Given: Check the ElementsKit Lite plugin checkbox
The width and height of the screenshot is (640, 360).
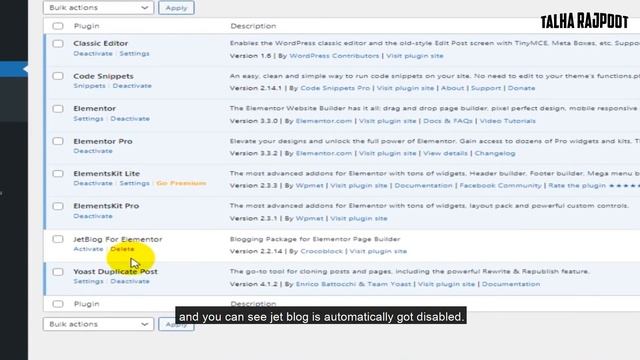Looking at the screenshot, I should 58,174.
